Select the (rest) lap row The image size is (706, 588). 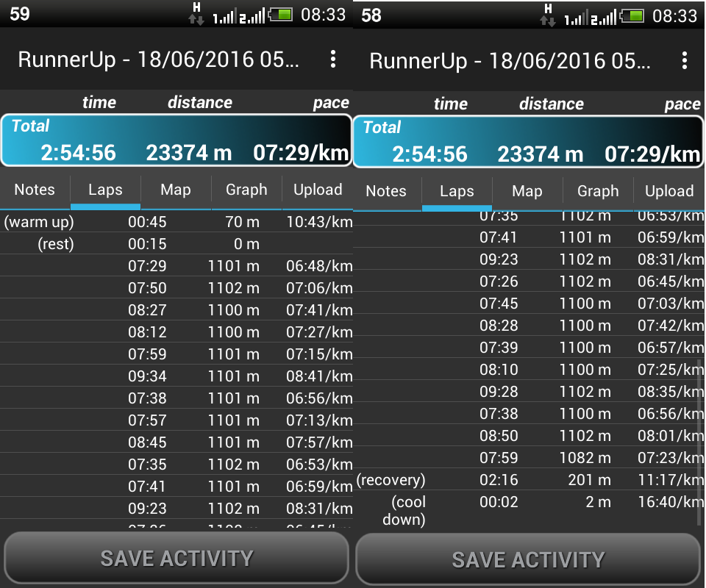pos(176,244)
